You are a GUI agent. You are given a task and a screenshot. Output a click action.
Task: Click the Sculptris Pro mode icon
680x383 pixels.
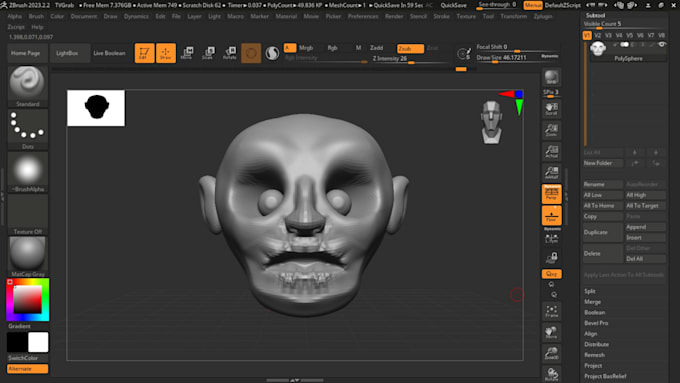point(272,53)
